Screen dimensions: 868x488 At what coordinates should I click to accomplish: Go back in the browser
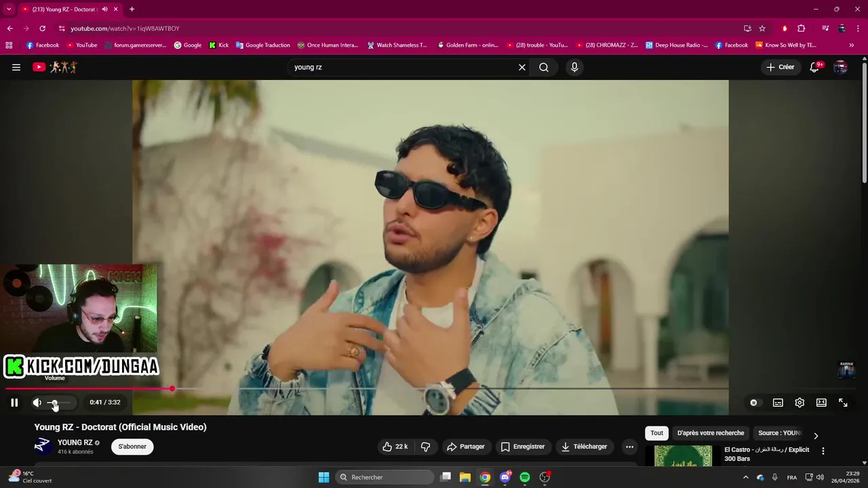pos(9,28)
